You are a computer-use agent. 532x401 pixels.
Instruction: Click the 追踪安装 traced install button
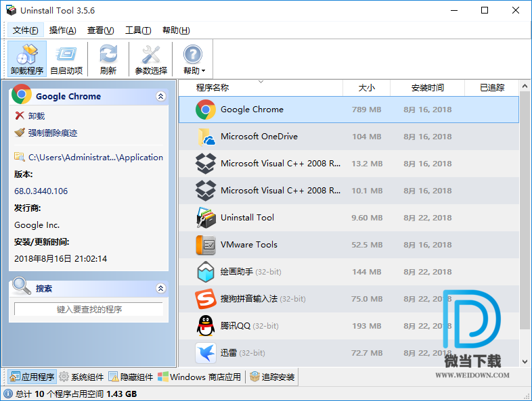272,377
